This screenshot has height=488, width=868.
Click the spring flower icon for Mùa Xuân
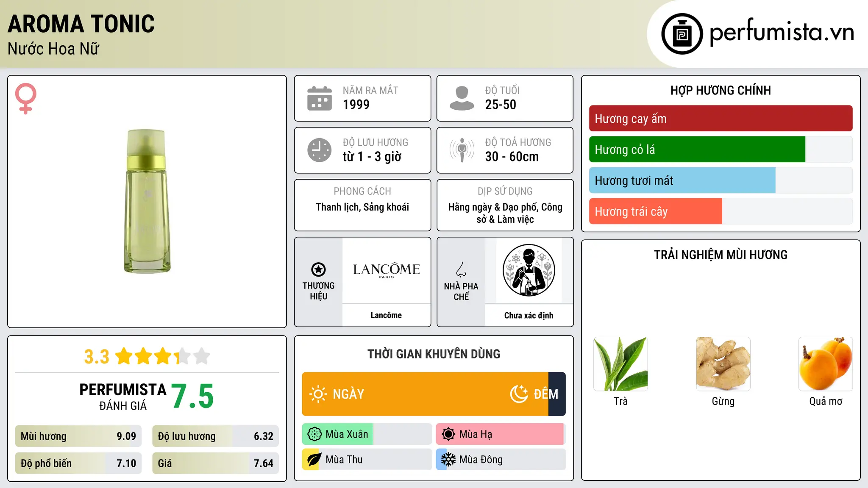pos(314,434)
